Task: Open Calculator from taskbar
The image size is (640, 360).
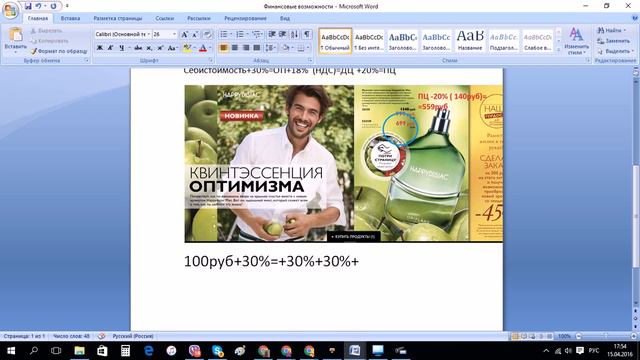Action: click(125, 351)
